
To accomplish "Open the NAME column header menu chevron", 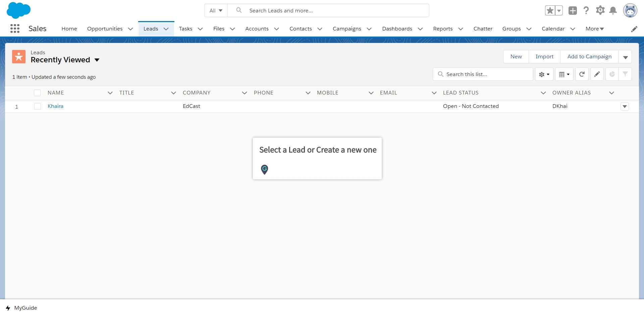I will 110,93.
